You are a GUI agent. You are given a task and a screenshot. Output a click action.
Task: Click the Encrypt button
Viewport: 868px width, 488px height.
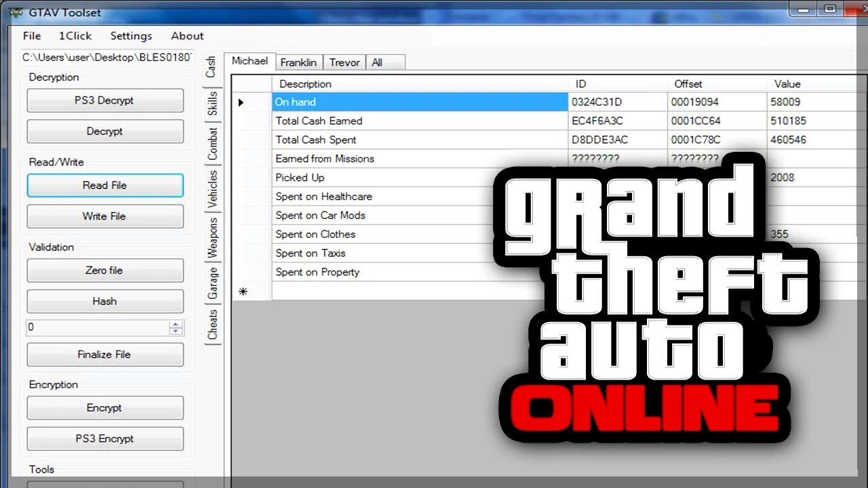tap(105, 408)
